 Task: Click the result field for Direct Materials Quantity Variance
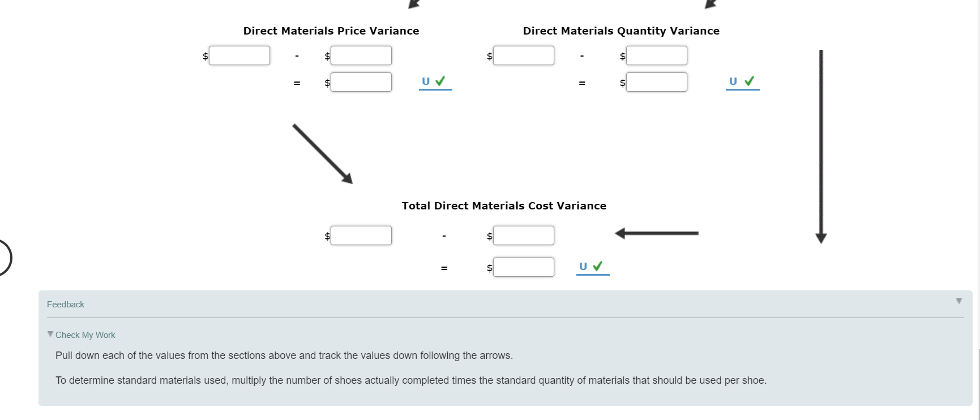[656, 82]
